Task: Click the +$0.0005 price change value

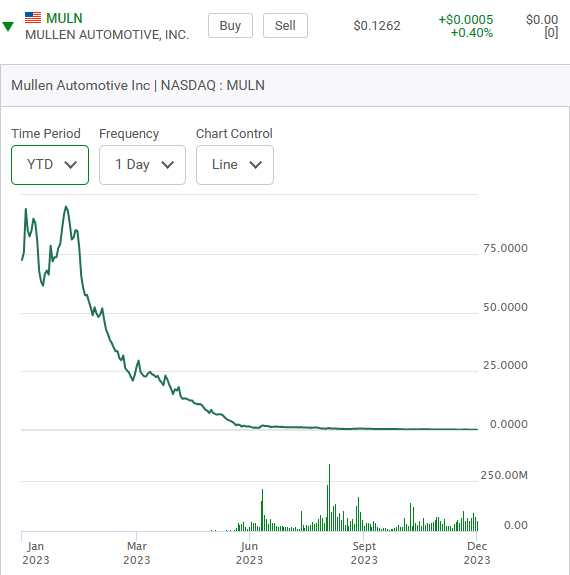Action: 466,19
